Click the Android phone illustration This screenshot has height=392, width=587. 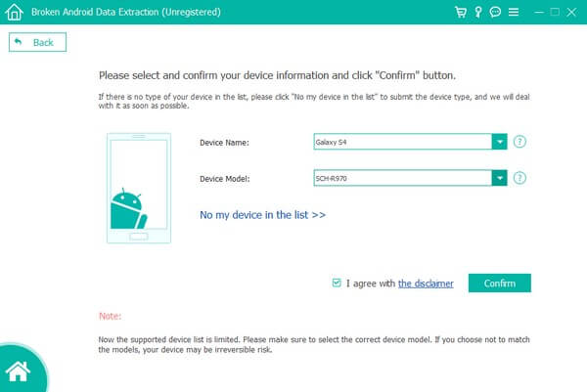pos(139,188)
